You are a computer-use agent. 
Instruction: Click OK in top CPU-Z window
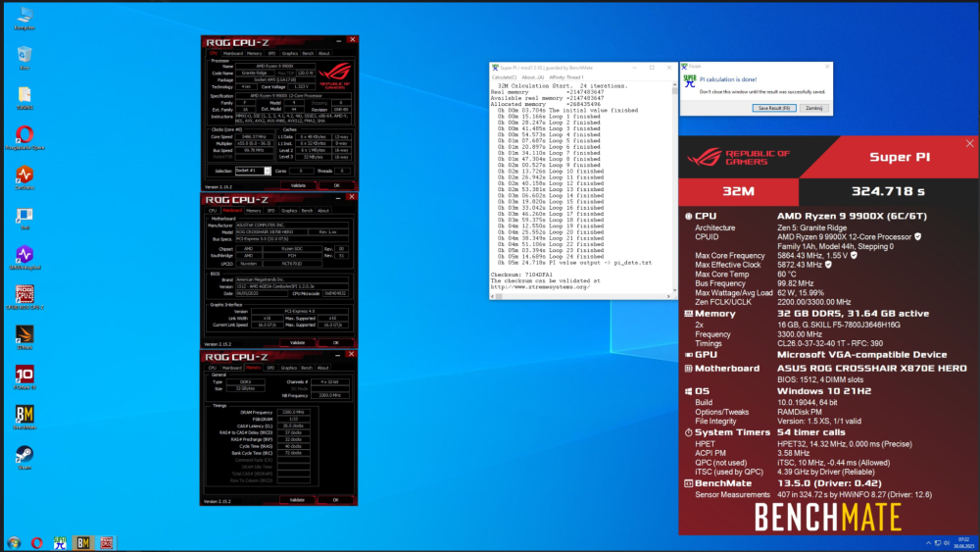(336, 185)
